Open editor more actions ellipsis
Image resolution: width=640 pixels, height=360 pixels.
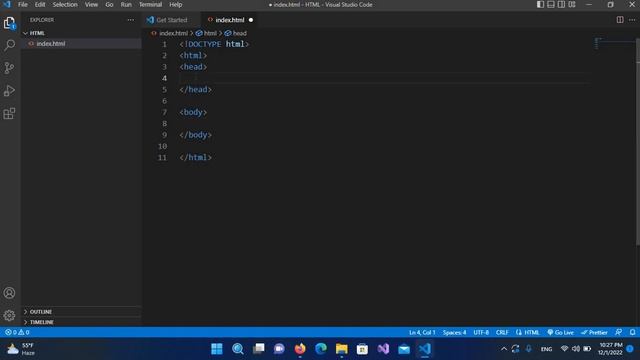(632, 20)
